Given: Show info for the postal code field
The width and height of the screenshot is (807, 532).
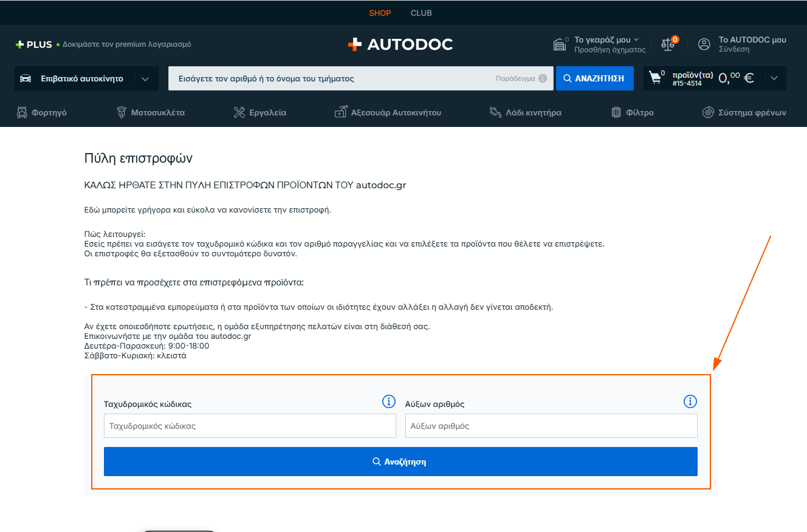Looking at the screenshot, I should point(389,401).
